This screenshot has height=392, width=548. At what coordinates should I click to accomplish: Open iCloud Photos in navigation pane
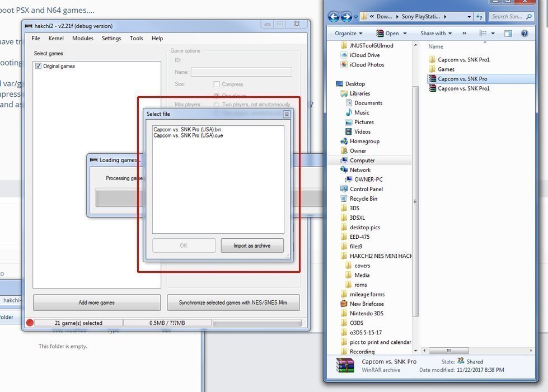tap(367, 64)
